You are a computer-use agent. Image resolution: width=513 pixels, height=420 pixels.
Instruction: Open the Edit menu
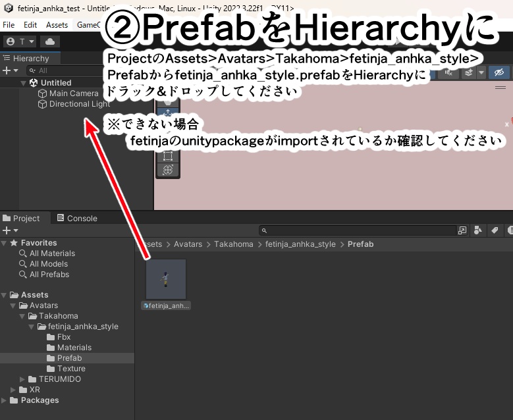coord(30,25)
